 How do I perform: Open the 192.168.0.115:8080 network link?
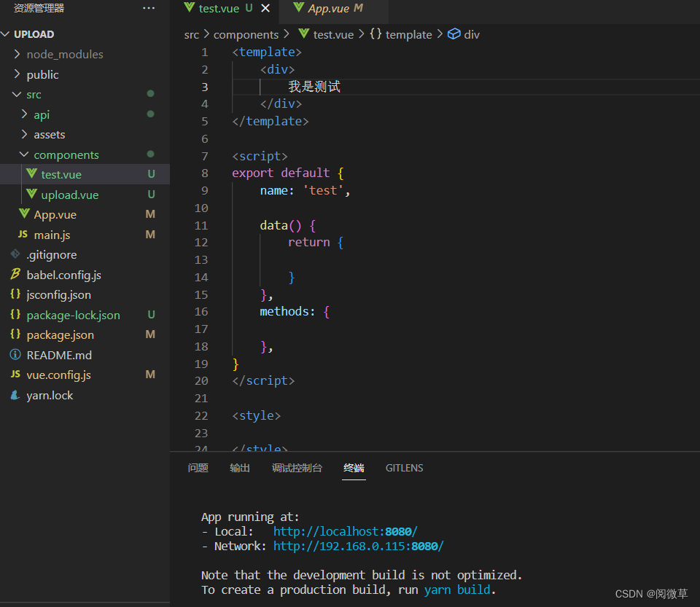(x=358, y=546)
